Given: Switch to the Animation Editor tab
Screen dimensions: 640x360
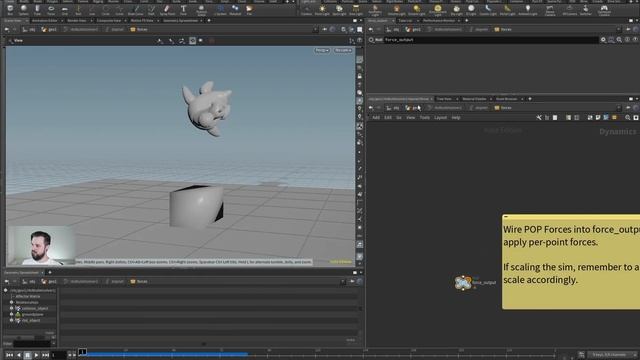Looking at the screenshot, I should click(x=44, y=20).
